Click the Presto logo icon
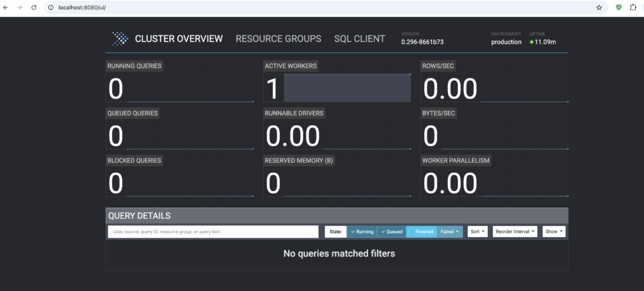The image size is (644, 291). [x=119, y=39]
